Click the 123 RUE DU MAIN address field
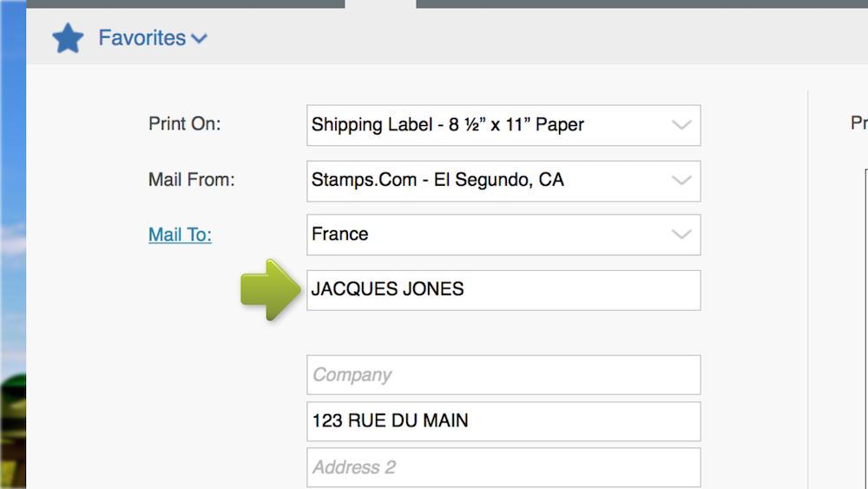The image size is (868, 489). point(503,421)
